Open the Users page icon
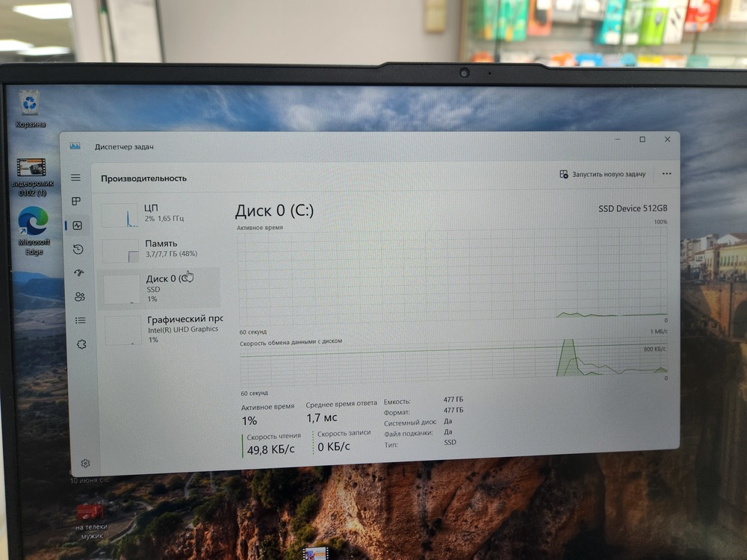The image size is (747, 560). (79, 296)
